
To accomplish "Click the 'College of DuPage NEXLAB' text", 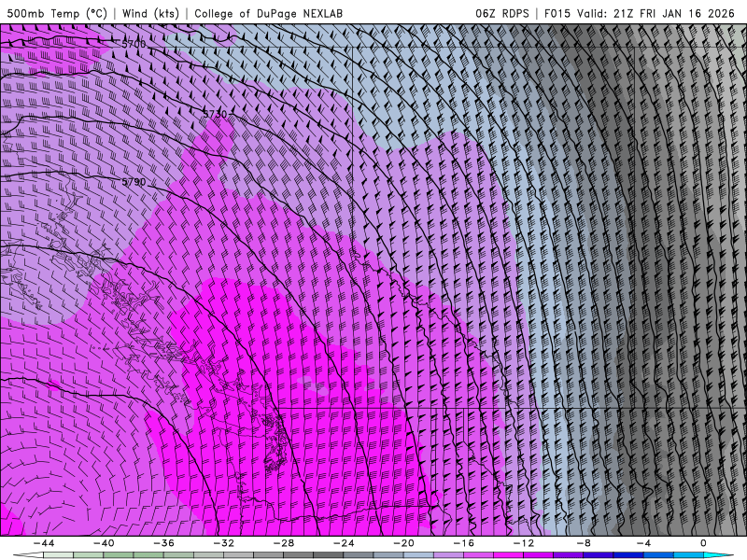I will click(268, 13).
